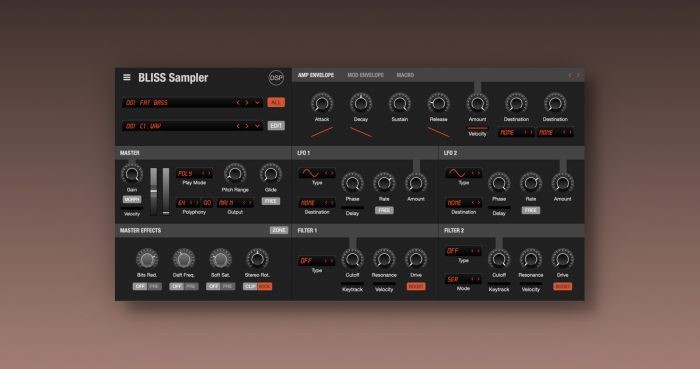Click the Stereo Rot. knob
The image size is (700, 369).
pos(257,259)
